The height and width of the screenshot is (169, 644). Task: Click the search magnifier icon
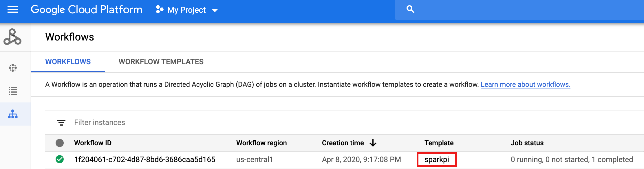(410, 10)
